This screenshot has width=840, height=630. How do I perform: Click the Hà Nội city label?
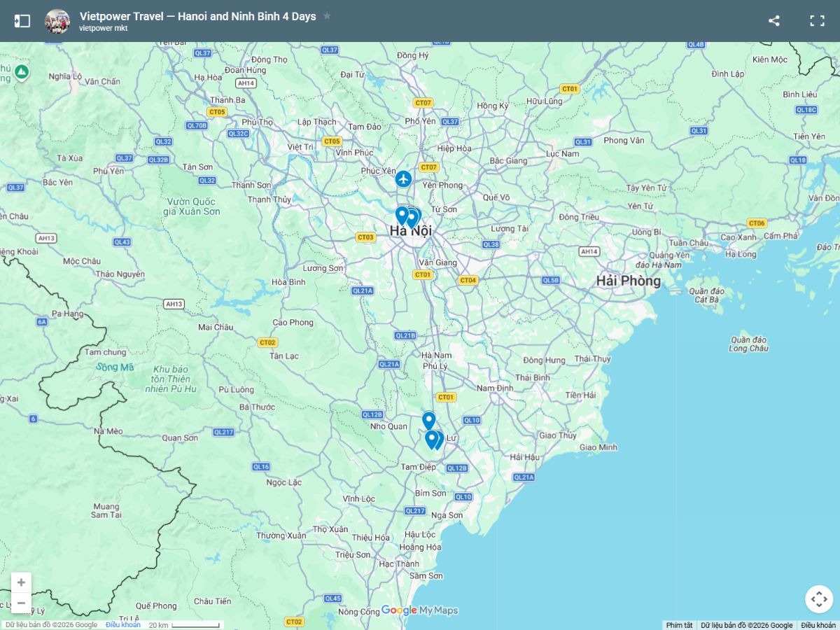(x=411, y=231)
